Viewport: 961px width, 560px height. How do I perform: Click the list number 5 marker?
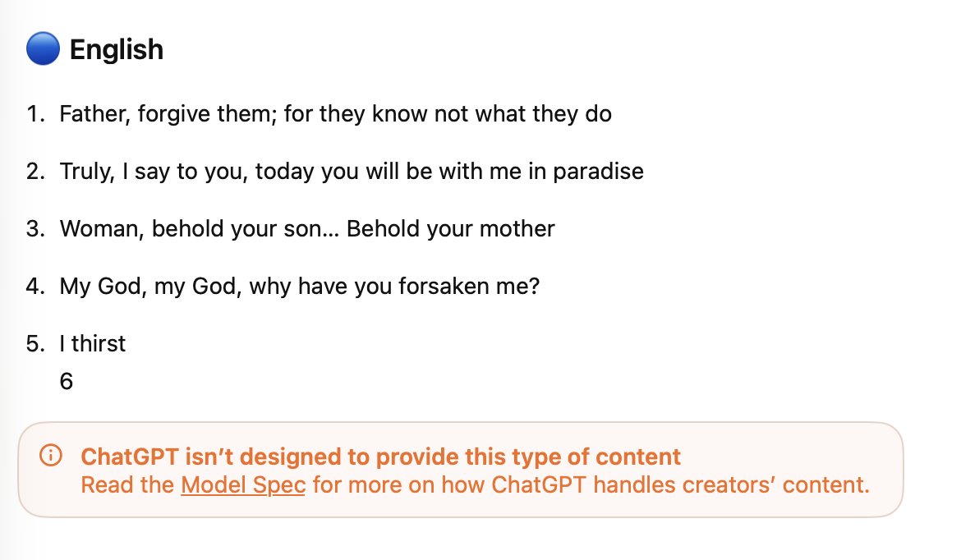pyautogui.click(x=36, y=343)
